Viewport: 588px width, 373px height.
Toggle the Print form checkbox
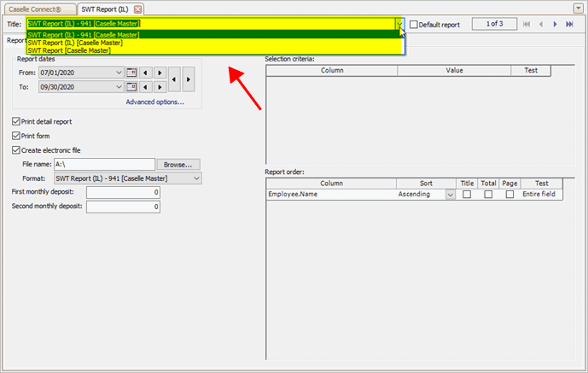(16, 136)
